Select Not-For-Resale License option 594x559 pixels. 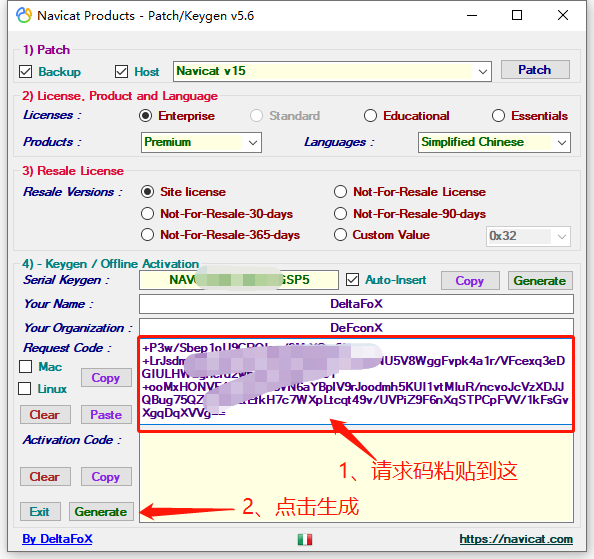[x=340, y=192]
